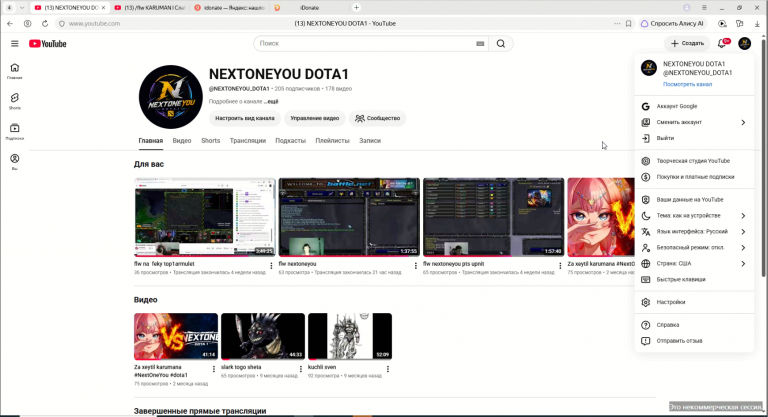The image size is (768, 417).
Task: Open options for 'flw na feky top1amulet' video
Action: tap(271, 266)
